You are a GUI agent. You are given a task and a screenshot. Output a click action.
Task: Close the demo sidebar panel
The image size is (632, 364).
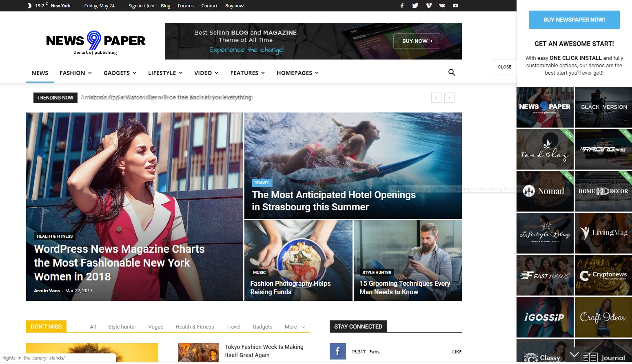pos(504,67)
